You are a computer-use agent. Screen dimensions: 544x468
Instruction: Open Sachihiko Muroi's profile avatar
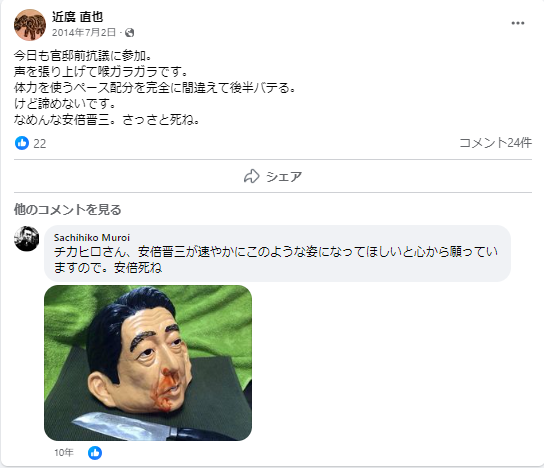pos(26,239)
